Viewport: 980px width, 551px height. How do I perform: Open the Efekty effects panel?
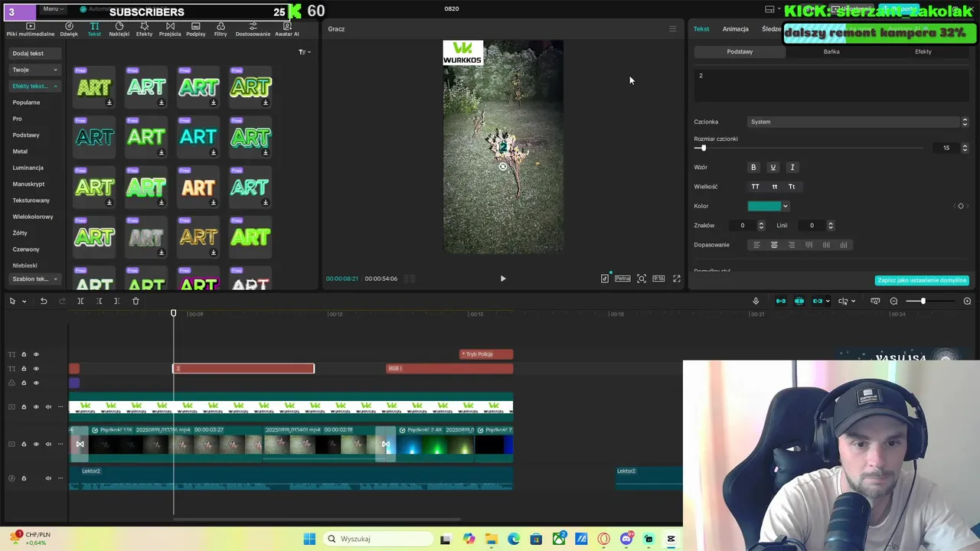click(144, 29)
